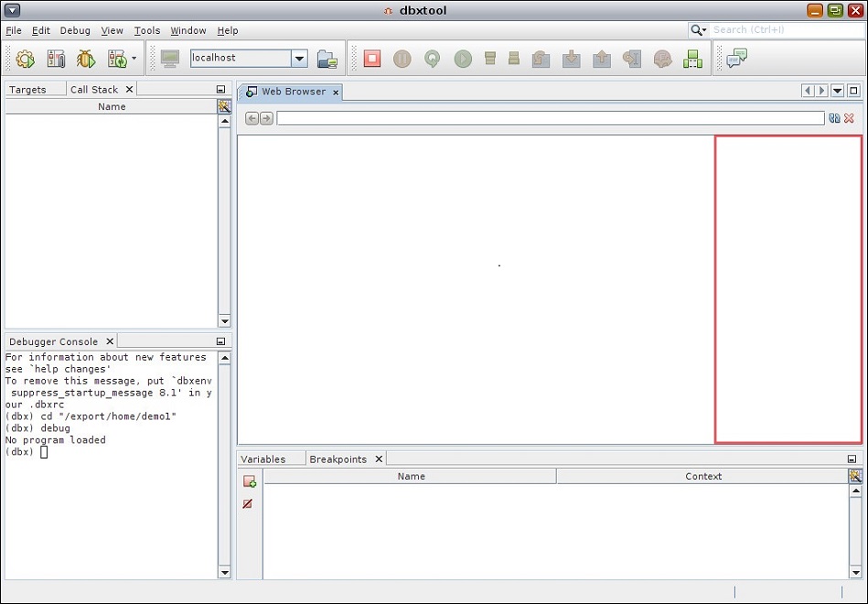Image resolution: width=868 pixels, height=604 pixels.
Task: Click the Run to Cursor icon
Action: click(x=632, y=59)
